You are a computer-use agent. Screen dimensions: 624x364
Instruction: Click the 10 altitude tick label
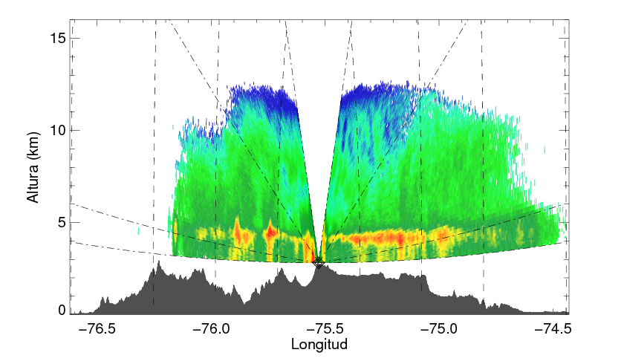[x=58, y=131]
